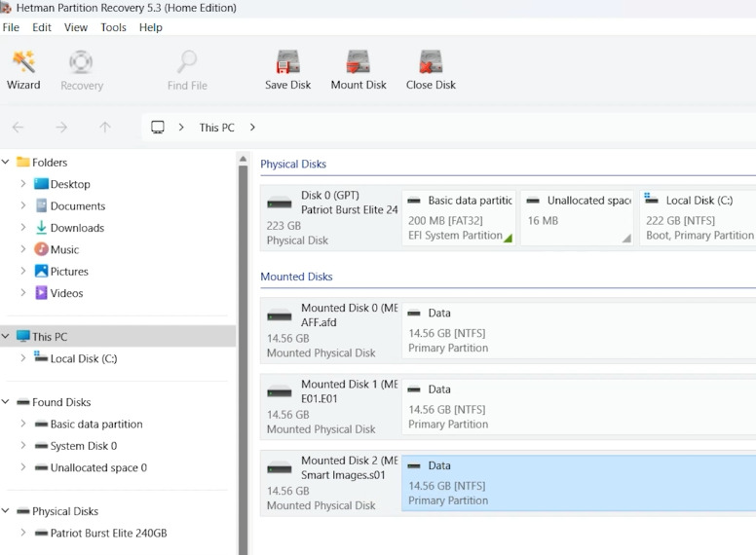The height and width of the screenshot is (555, 756).
Task: Collapse the Found Disks section
Action: click(6, 402)
